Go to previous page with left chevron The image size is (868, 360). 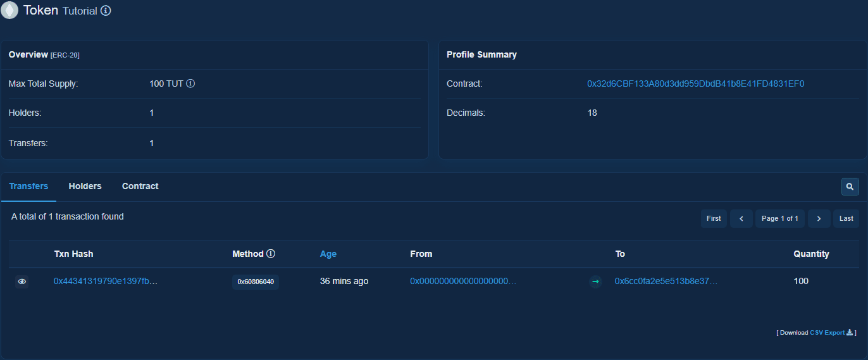(741, 218)
